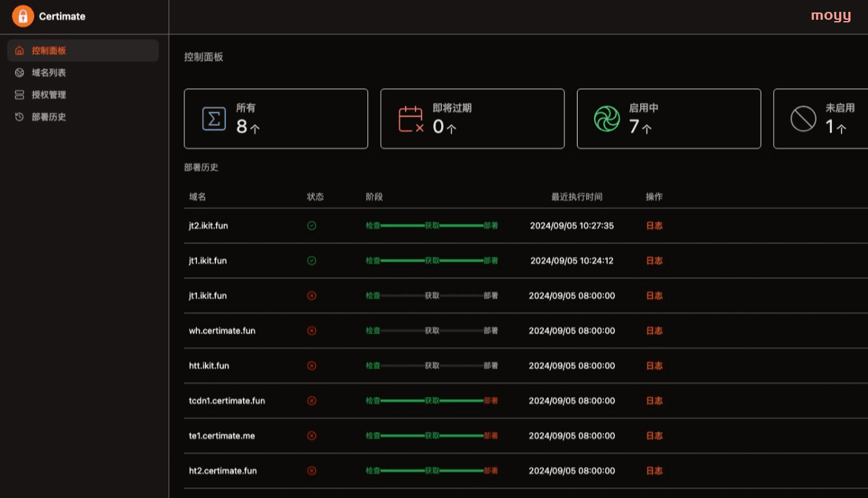Click 获取 stage in te1.certimate.me progress
This screenshot has height=498, width=868.
432,435
